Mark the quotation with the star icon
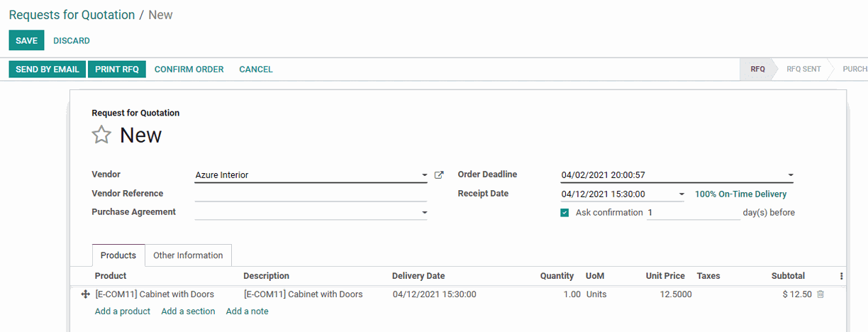The height and width of the screenshot is (332, 868). [x=102, y=135]
